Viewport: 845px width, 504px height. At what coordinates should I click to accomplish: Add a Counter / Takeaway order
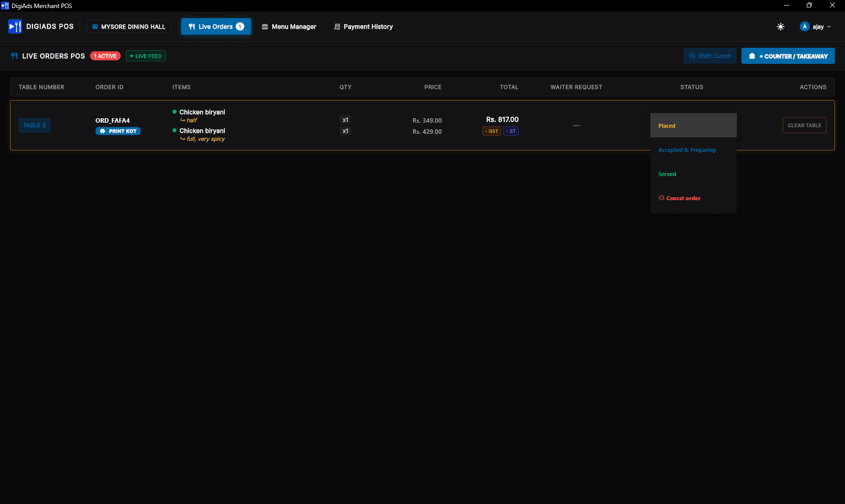[788, 56]
